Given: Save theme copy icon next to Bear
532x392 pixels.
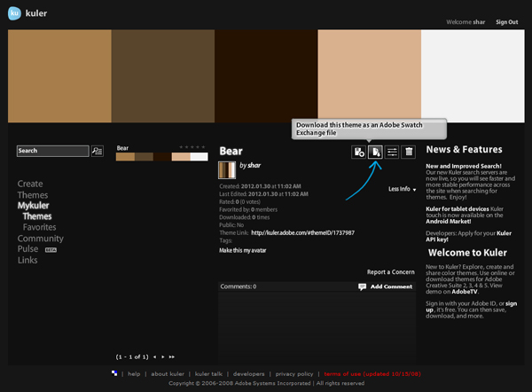Looking at the screenshot, I should pyautogui.click(x=358, y=152).
